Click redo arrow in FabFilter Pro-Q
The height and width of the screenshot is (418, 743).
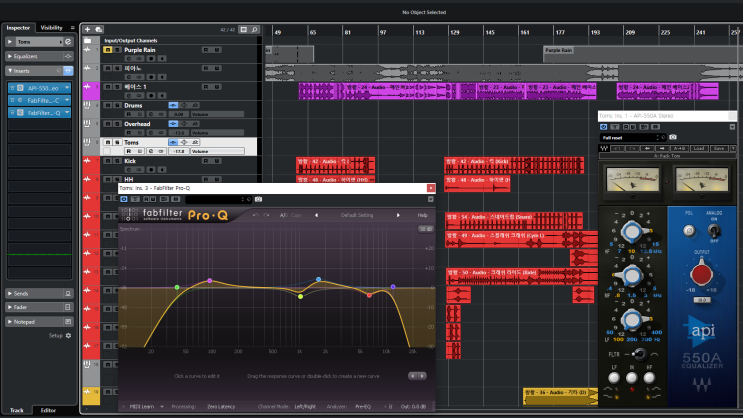pyautogui.click(x=266, y=215)
